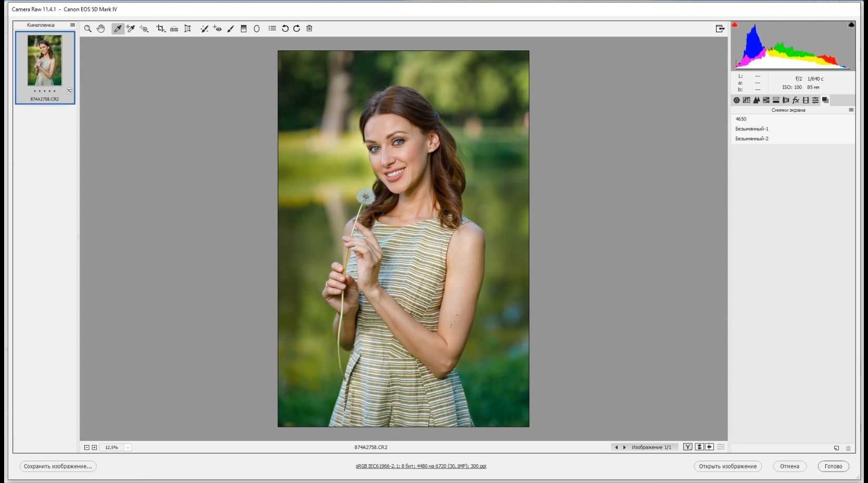Toggle panel settings versus defaults icon
Screen dimensions: 868x483
(x=721, y=447)
